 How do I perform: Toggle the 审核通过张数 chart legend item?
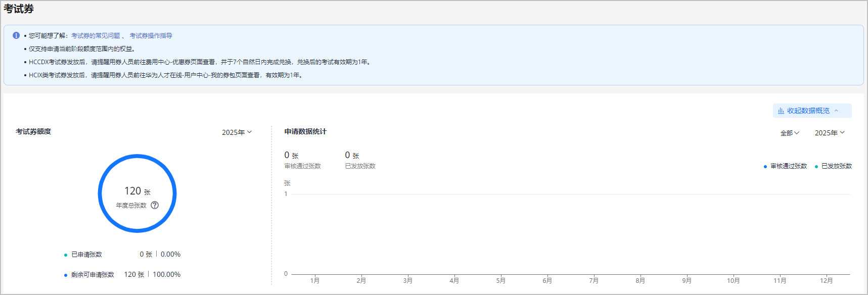(785, 166)
